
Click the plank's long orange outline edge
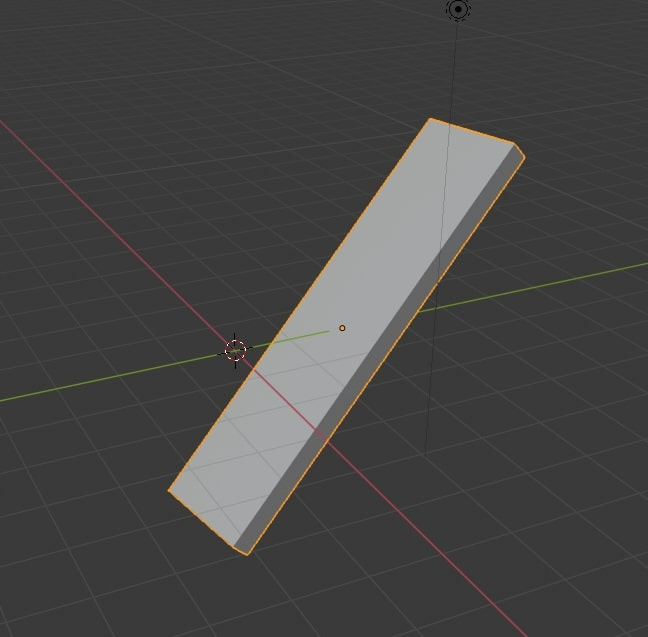tap(298, 305)
